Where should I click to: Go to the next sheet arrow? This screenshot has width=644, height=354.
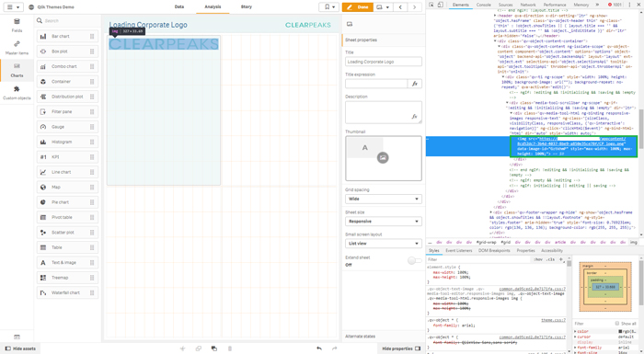click(x=414, y=7)
